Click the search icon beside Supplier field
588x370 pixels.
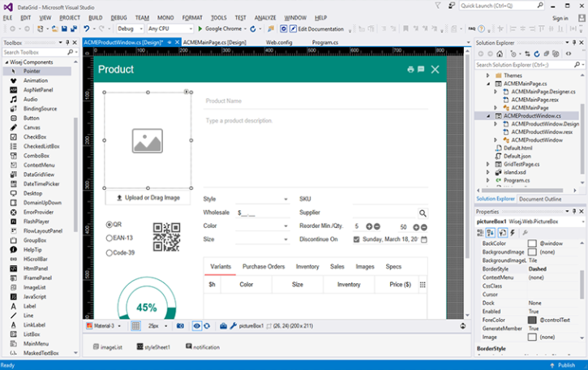pos(423,213)
